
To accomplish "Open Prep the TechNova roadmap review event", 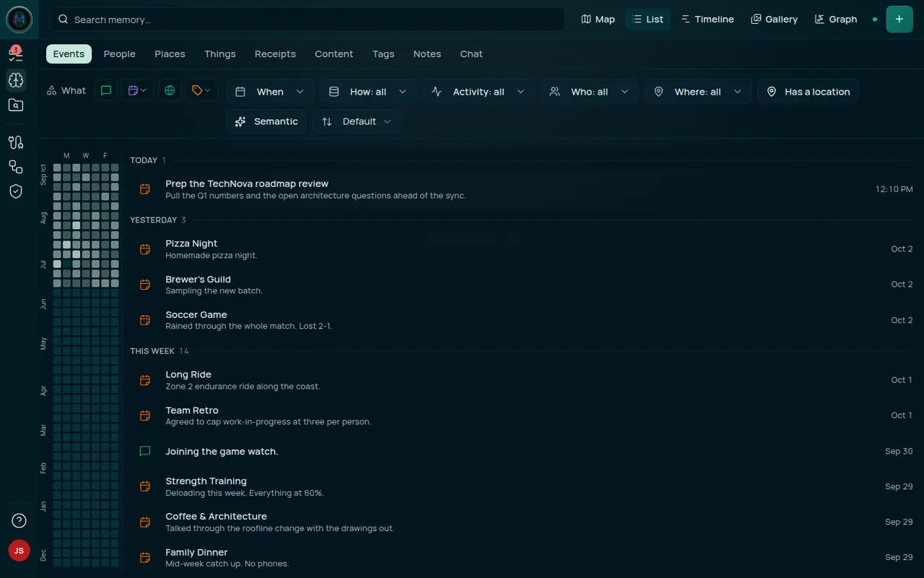I will pyautogui.click(x=522, y=189).
